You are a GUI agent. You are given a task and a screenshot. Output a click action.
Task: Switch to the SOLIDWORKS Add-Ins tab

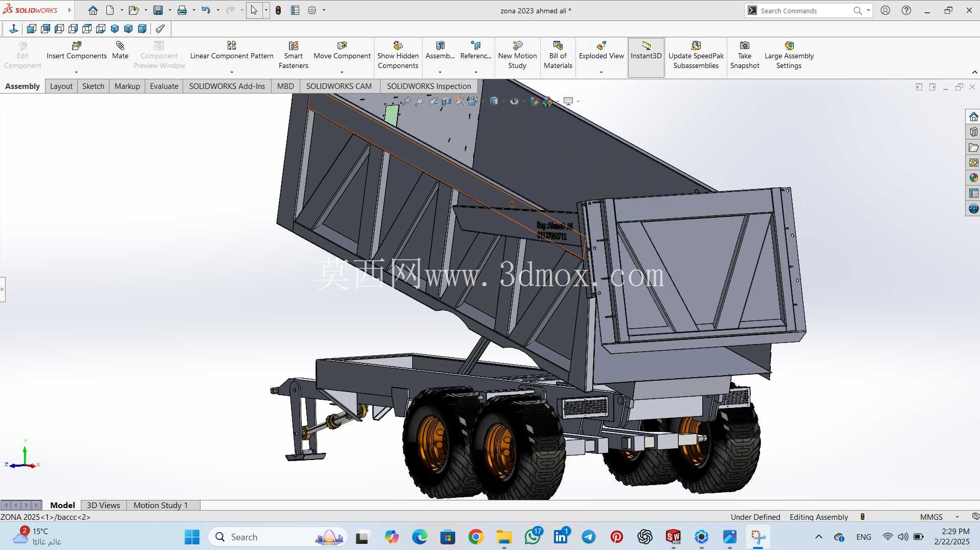pyautogui.click(x=227, y=86)
